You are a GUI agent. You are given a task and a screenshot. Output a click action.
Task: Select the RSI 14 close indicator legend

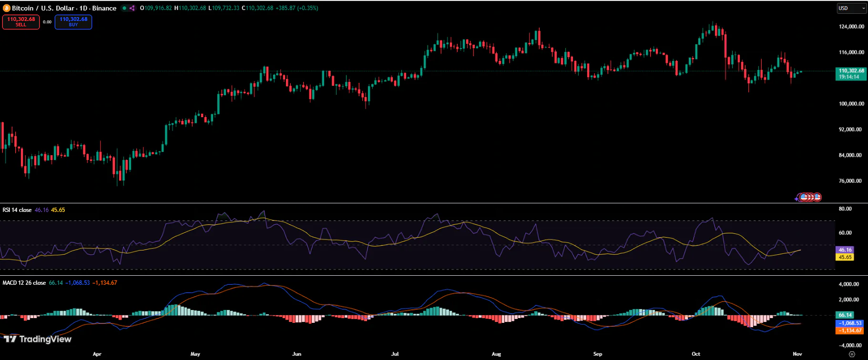(x=17, y=210)
